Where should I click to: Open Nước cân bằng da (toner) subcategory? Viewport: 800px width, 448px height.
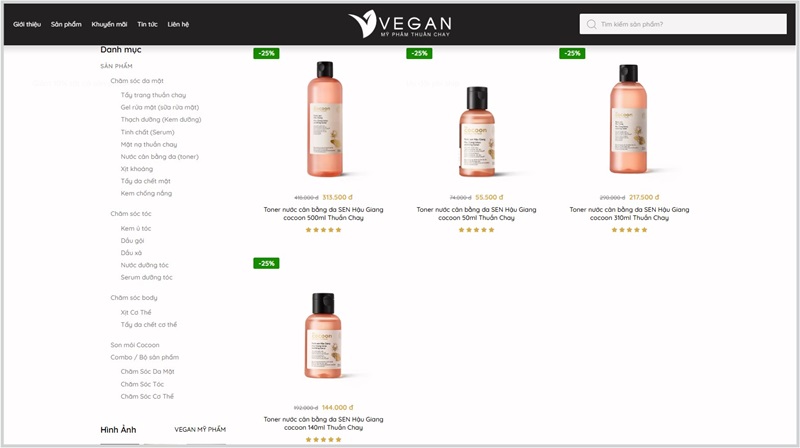(x=160, y=157)
